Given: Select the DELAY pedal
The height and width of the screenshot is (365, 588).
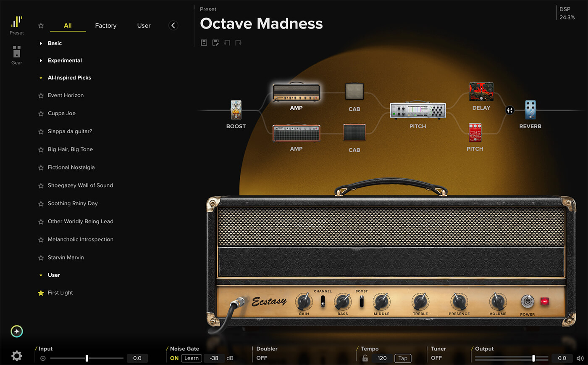Looking at the screenshot, I should click(481, 92).
